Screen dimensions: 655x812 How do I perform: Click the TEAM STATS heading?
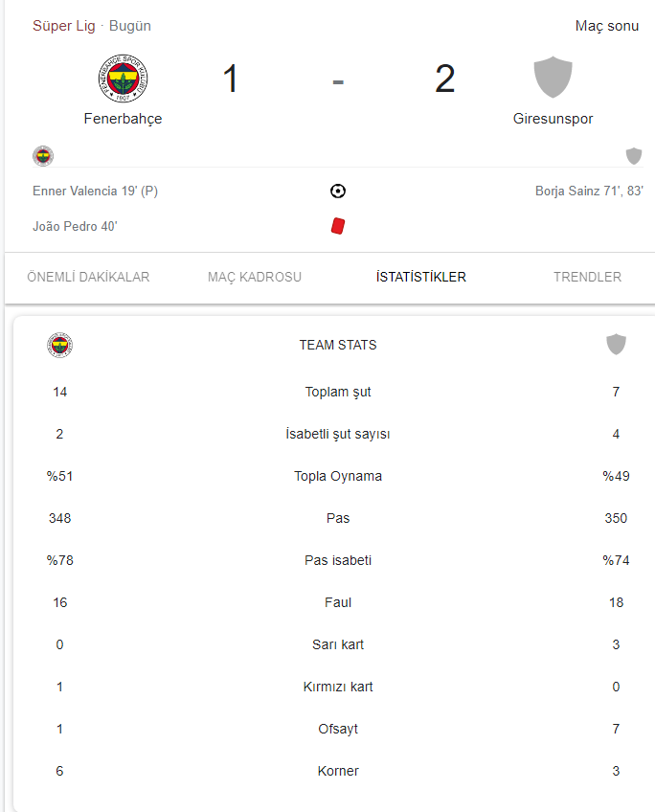coord(338,345)
